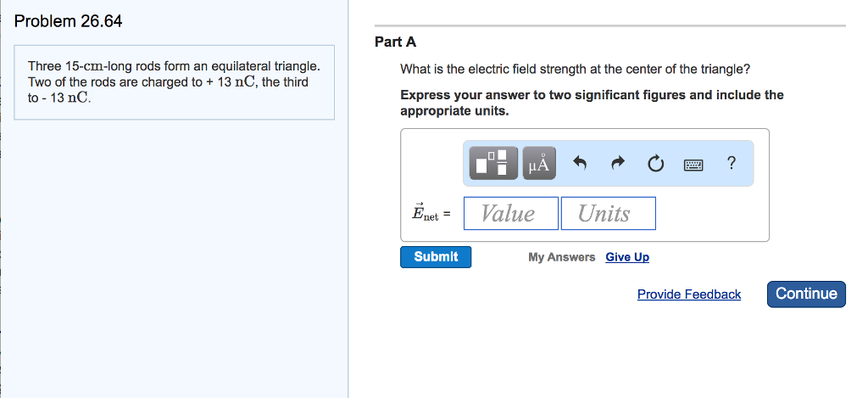Click the Problem 26.64 title
This screenshot has height=398, width=868.
click(69, 22)
